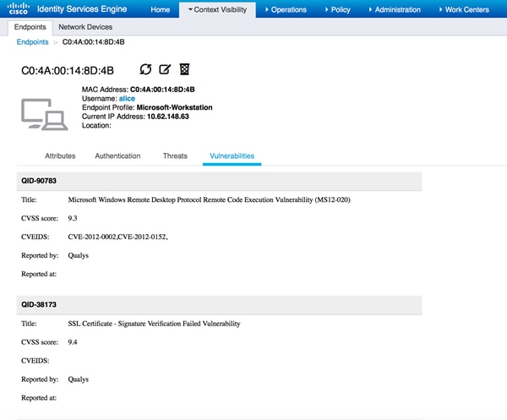The height and width of the screenshot is (420, 507).
Task: Click the large C0:4A:00:14:8D:4B heading
Action: pyautogui.click(x=68, y=70)
